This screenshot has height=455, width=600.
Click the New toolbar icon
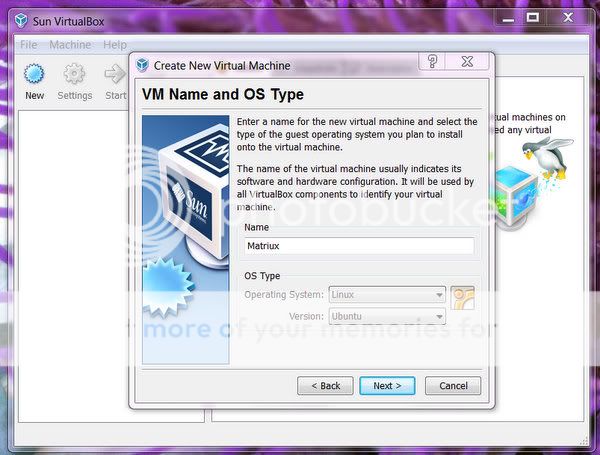(x=34, y=74)
